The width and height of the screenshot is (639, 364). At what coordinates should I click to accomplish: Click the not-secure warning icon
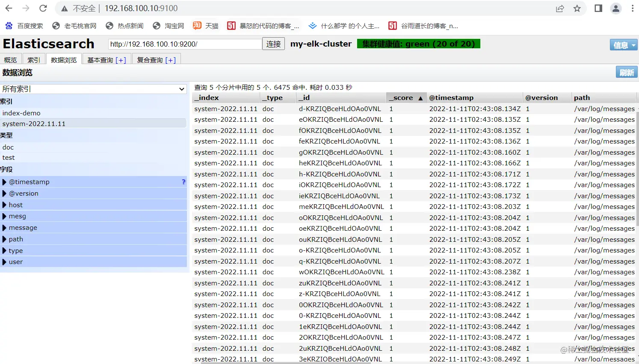pyautogui.click(x=65, y=9)
